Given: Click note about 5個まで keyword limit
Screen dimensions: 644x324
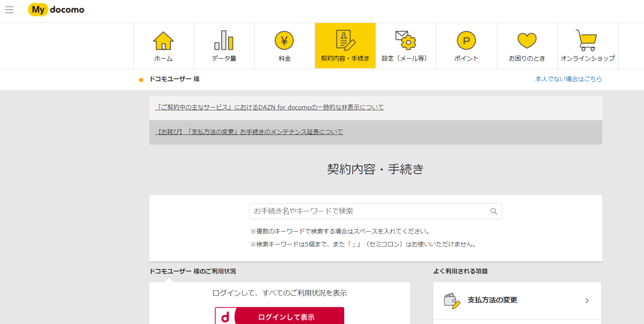Looking at the screenshot, I should tap(364, 244).
